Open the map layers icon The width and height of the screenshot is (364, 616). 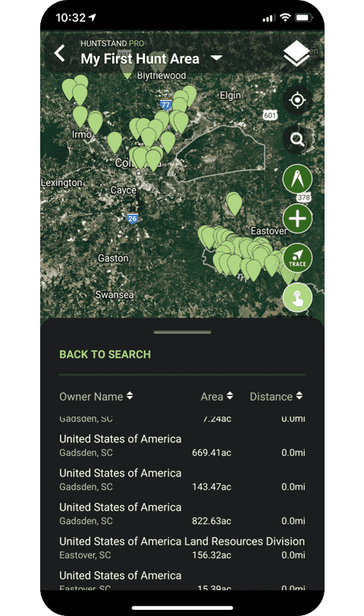pyautogui.click(x=297, y=54)
